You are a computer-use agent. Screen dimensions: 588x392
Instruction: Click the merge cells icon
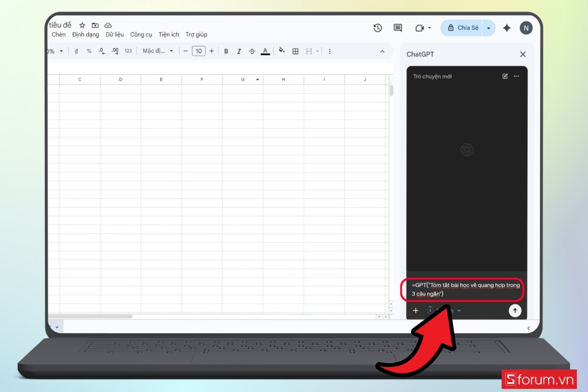309,51
